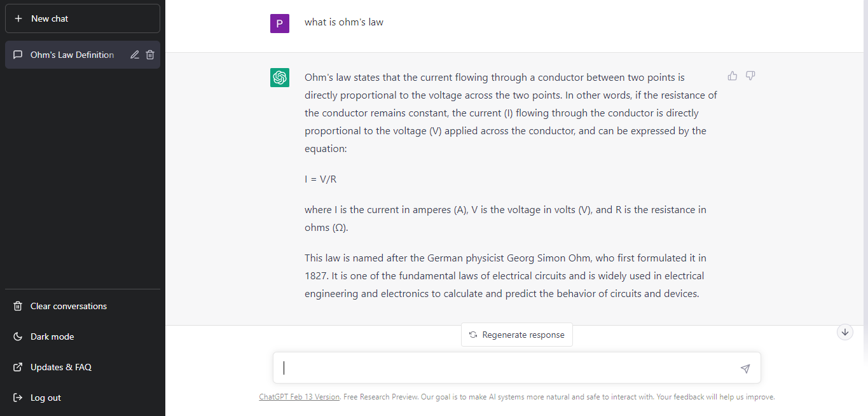The image size is (868, 416).
Task: Toggle Dark mode in sidebar
Action: click(52, 336)
